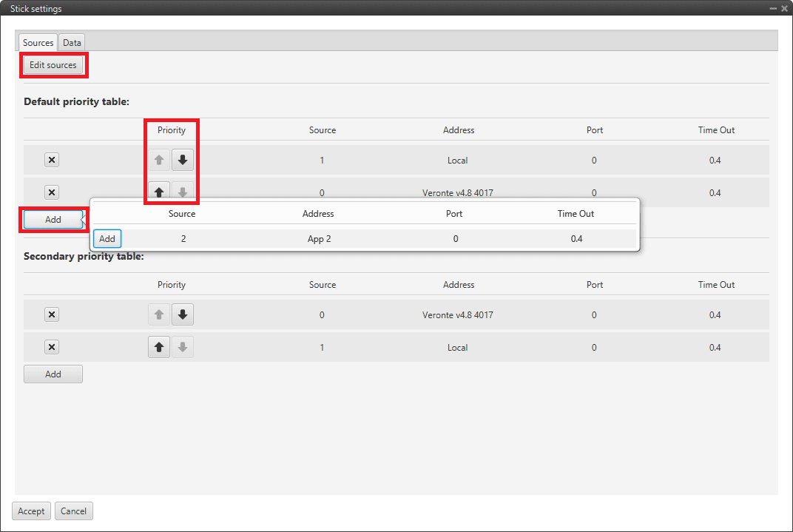Close the Stick settings window
Viewport: 793px width, 532px height.
784,8
